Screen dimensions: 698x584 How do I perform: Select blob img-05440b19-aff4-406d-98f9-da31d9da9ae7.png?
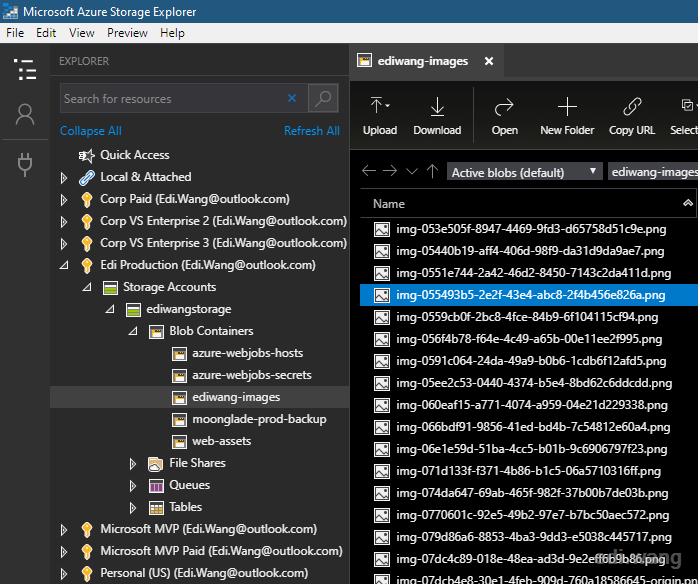529,251
